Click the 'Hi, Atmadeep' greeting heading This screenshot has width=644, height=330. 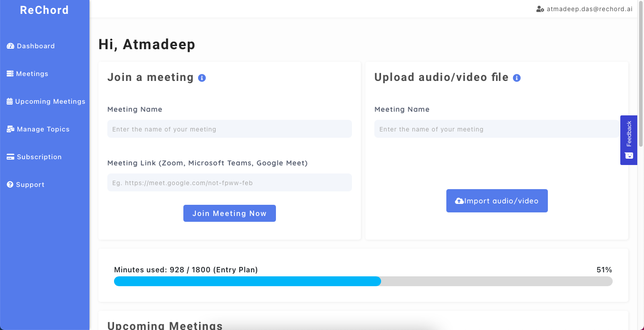coord(147,45)
